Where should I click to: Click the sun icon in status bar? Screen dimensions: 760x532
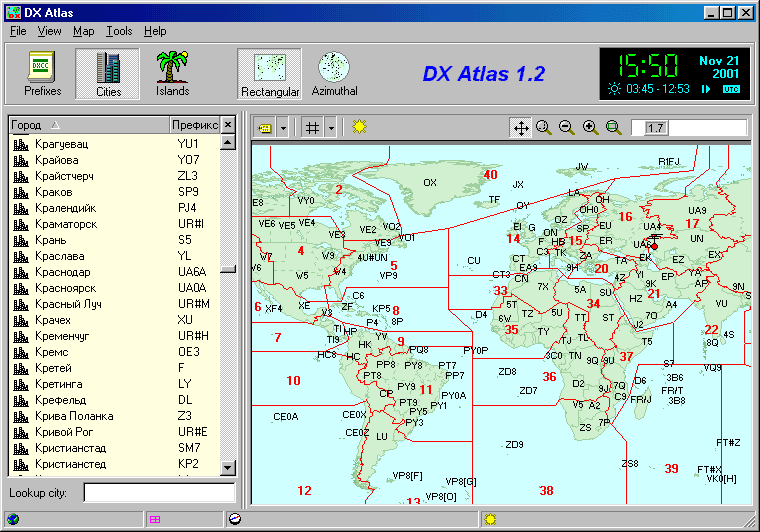[x=491, y=519]
